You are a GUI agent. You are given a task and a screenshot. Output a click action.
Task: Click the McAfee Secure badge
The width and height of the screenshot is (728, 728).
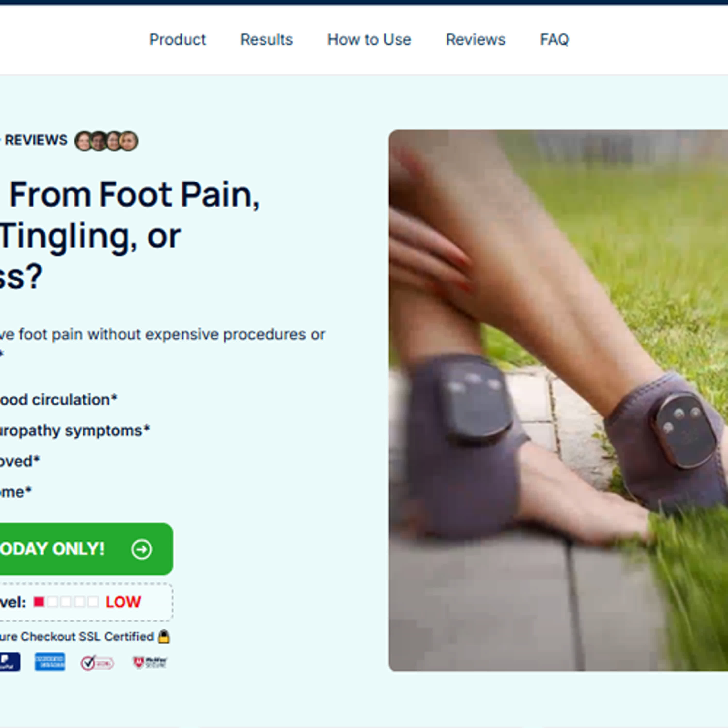(150, 662)
